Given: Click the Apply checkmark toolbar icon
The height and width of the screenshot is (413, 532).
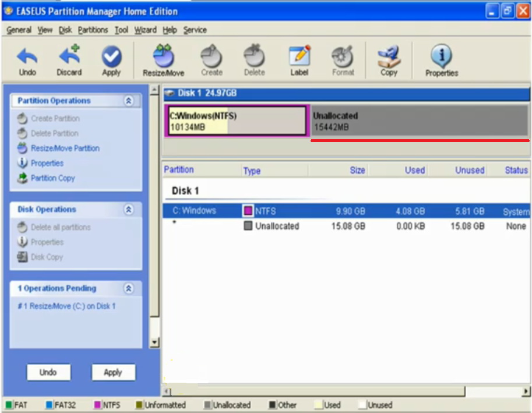Looking at the screenshot, I should [x=112, y=57].
